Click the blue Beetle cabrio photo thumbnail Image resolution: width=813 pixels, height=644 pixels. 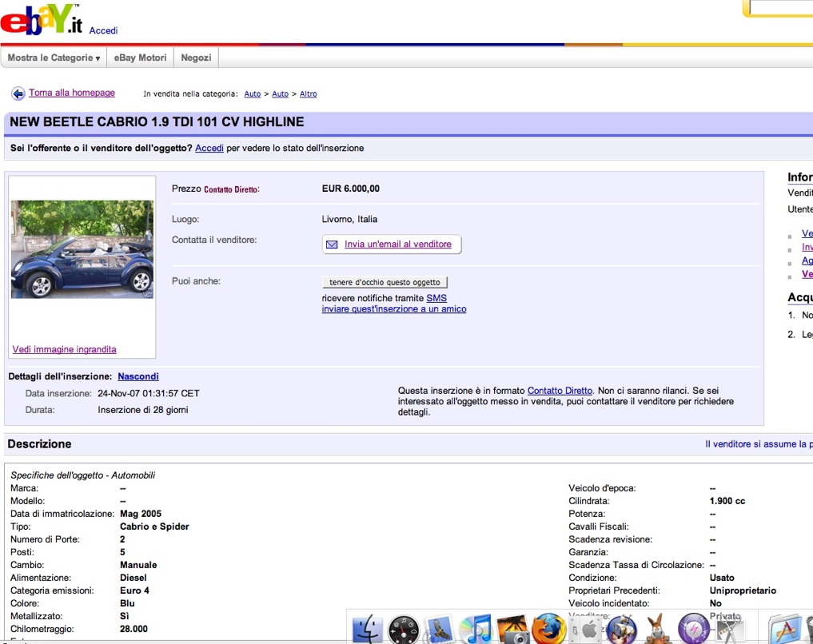click(82, 249)
